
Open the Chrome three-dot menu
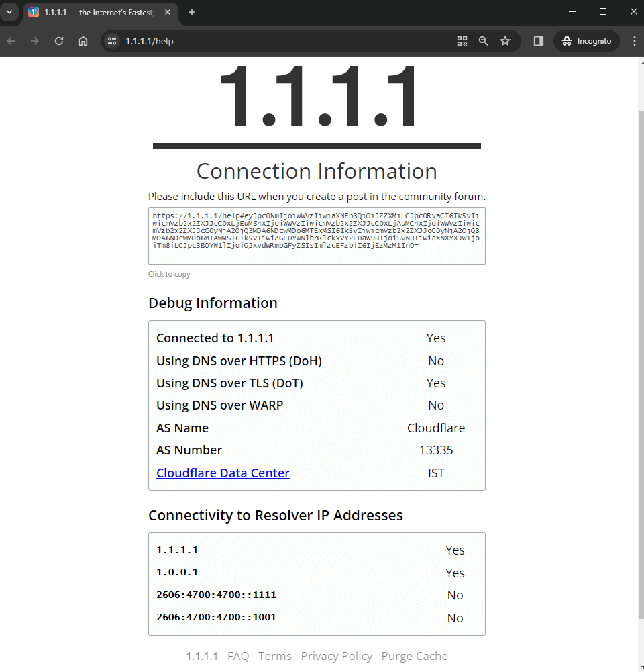pyautogui.click(x=634, y=41)
